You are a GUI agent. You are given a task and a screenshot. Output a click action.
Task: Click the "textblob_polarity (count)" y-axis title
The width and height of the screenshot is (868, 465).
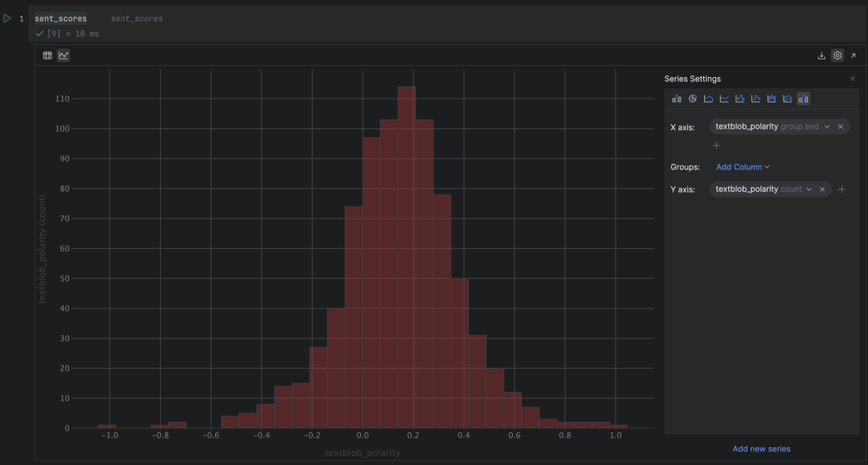pyautogui.click(x=42, y=249)
